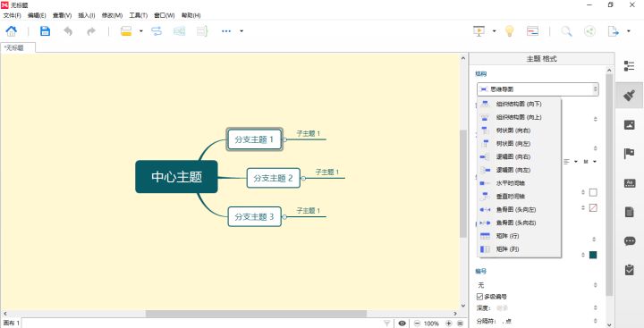Choose 矩阵 (列) from the structure list
This screenshot has height=328, width=644.
519,249
